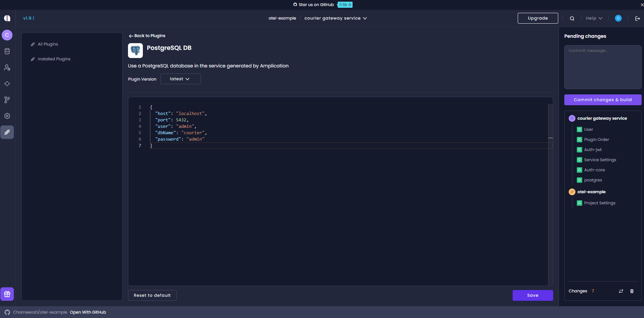Click the "password": "admin" line
The height and width of the screenshot is (318, 644).
point(180,139)
